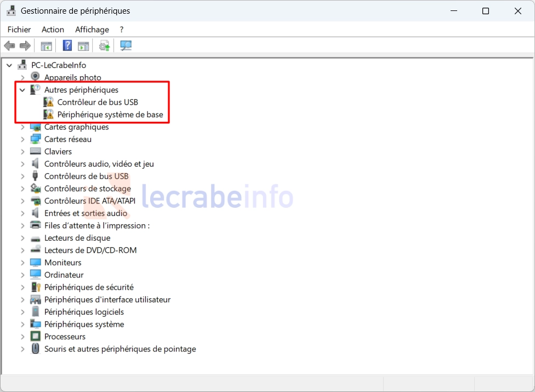Click the show/hide console tree icon

tap(47, 46)
